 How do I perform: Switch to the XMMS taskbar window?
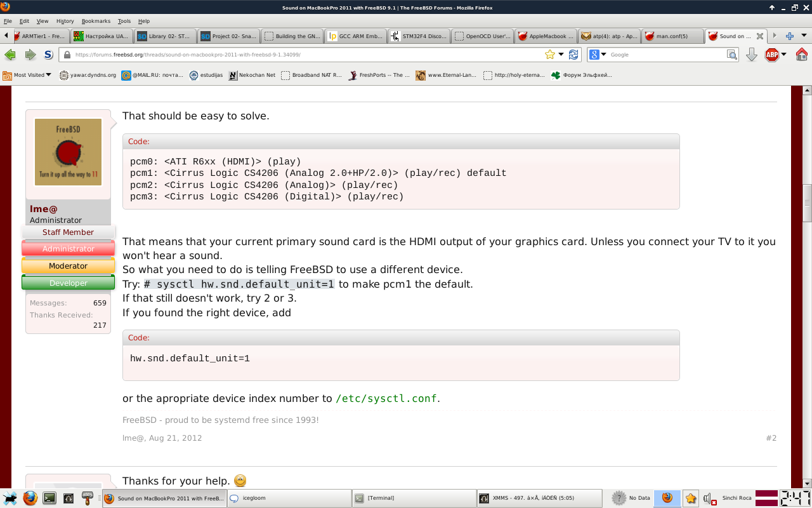pos(539,498)
